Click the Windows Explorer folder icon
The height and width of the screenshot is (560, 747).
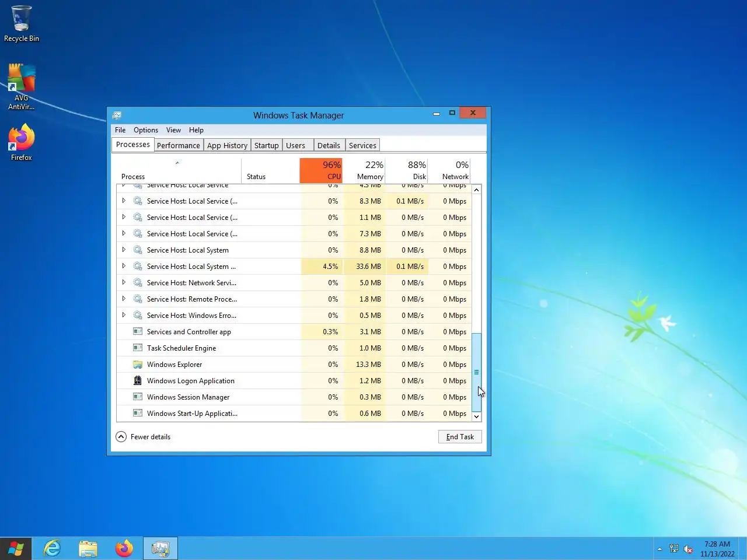point(138,364)
